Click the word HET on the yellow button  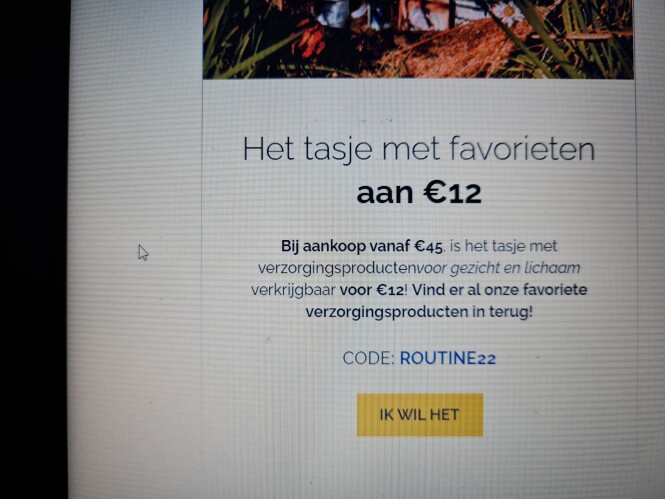(x=444, y=415)
